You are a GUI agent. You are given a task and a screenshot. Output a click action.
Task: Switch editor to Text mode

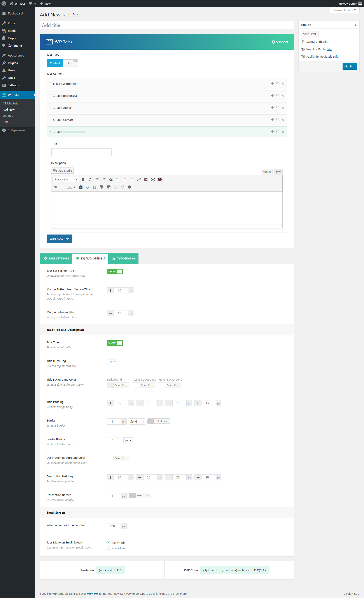pyautogui.click(x=278, y=172)
